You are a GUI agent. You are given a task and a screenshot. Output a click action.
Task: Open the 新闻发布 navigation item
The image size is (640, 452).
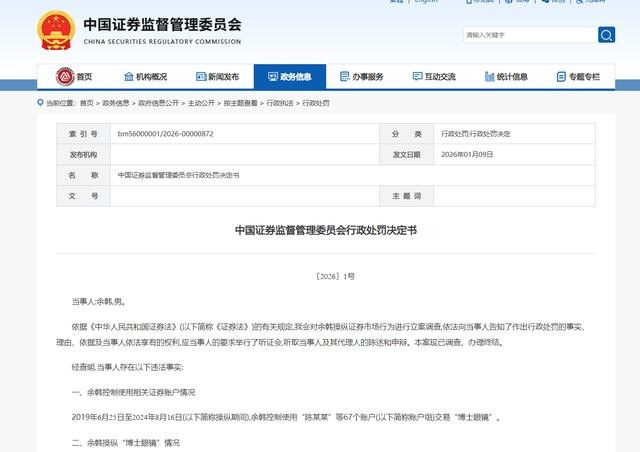218,77
